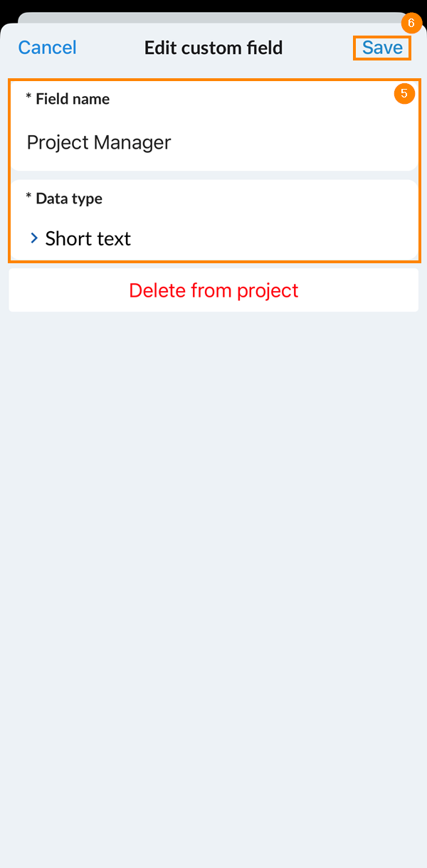Tap the stacked sheet edge behind the dialog

click(213, 17)
